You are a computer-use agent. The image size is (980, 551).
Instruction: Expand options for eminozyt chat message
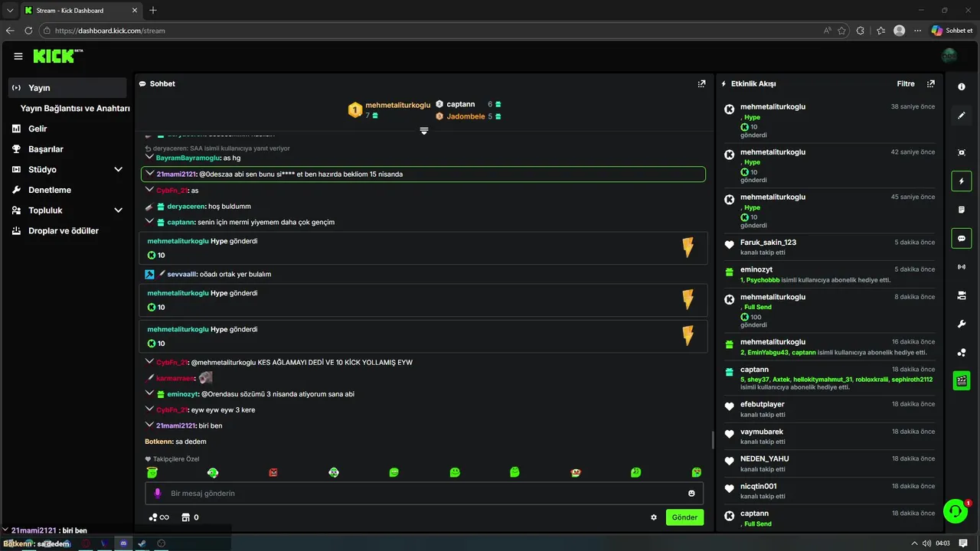tap(149, 393)
